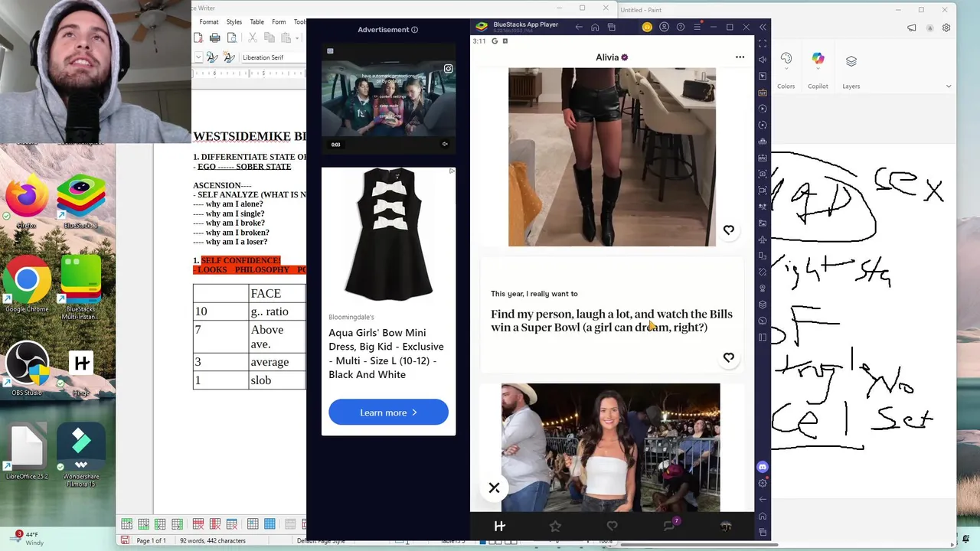This screenshot has height=551, width=980.
Task: Open BlueStacks home screen from title bar
Action: (595, 28)
